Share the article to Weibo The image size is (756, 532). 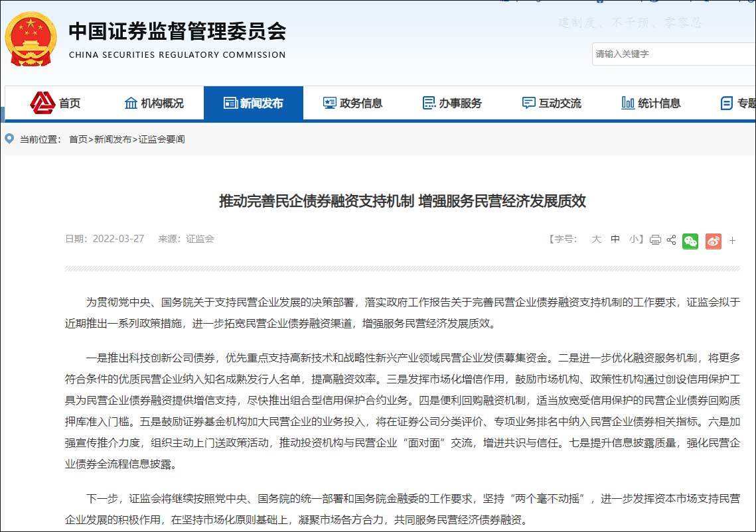[x=713, y=241]
